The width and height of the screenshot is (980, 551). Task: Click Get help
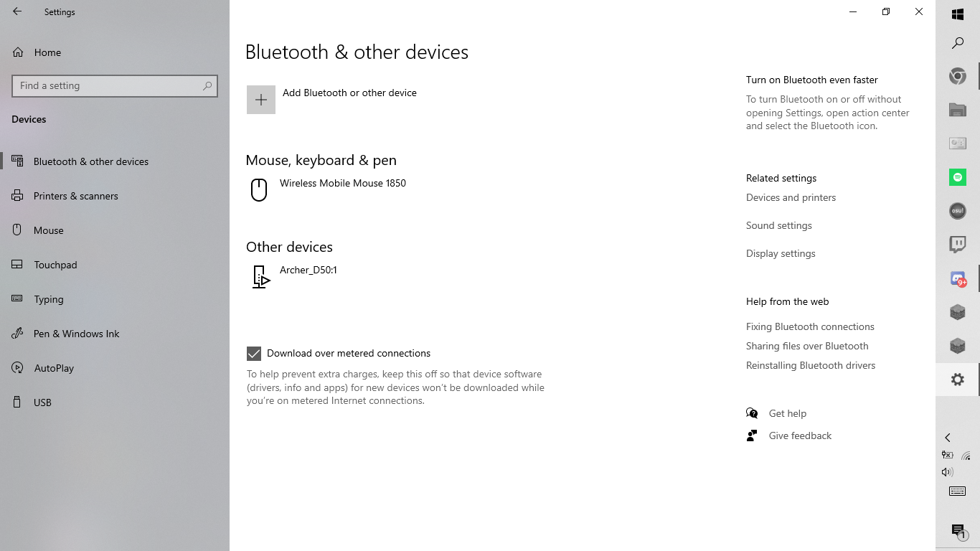coord(788,413)
